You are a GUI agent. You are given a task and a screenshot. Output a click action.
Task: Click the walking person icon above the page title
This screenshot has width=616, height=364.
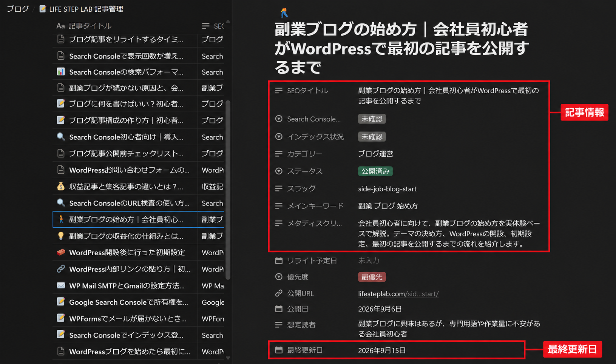[x=284, y=13]
